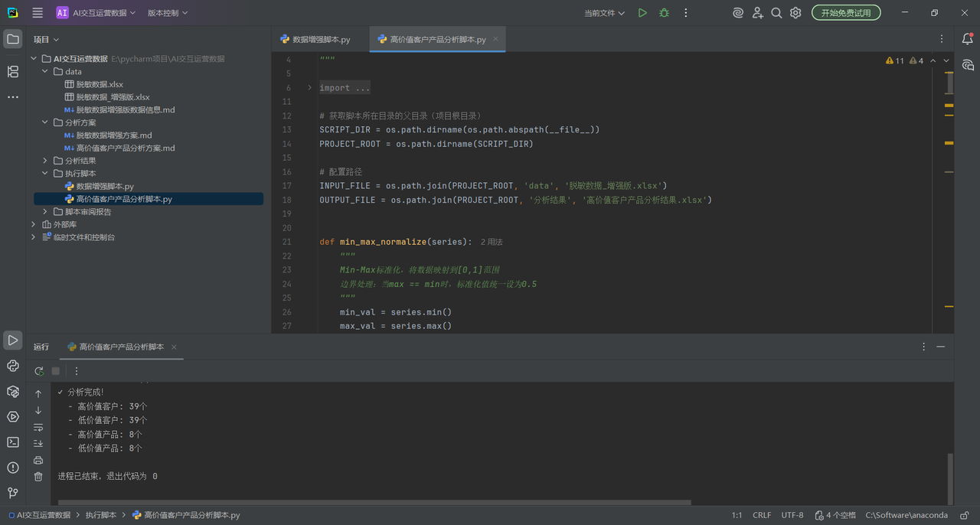Toggle the Project tool window folder icon
The height and width of the screenshot is (525, 980).
click(x=13, y=39)
